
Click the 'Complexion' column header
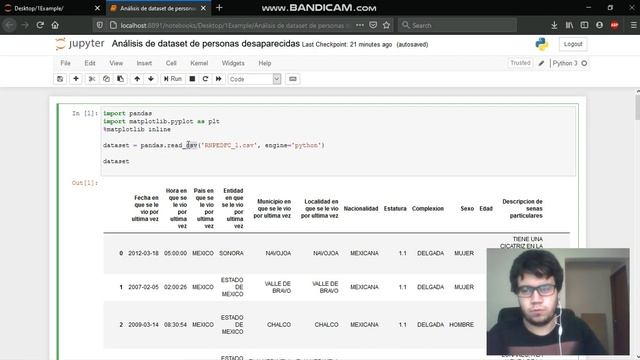click(428, 209)
